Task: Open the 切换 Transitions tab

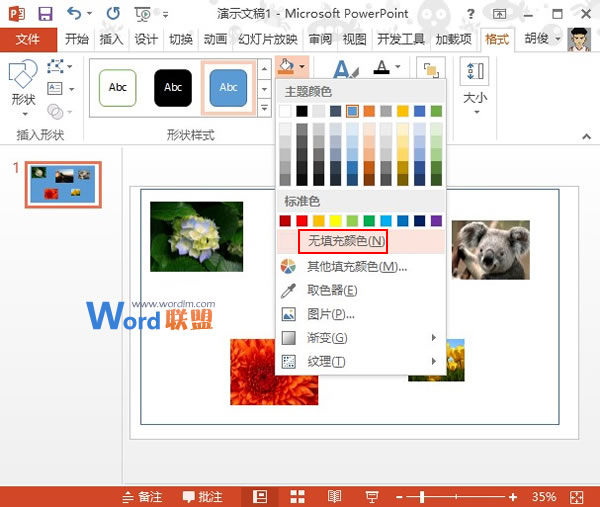Action: (x=181, y=39)
